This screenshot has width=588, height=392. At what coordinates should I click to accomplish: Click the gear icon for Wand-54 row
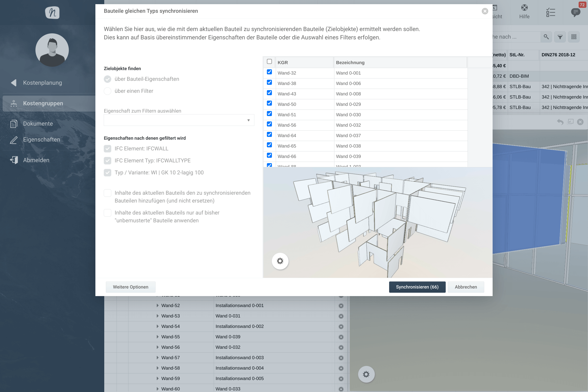click(341, 327)
